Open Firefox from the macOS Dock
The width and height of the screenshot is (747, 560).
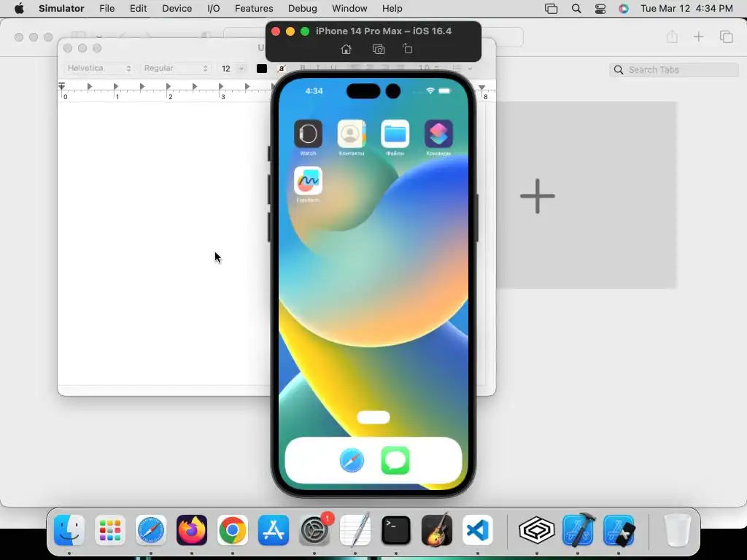[x=192, y=530]
